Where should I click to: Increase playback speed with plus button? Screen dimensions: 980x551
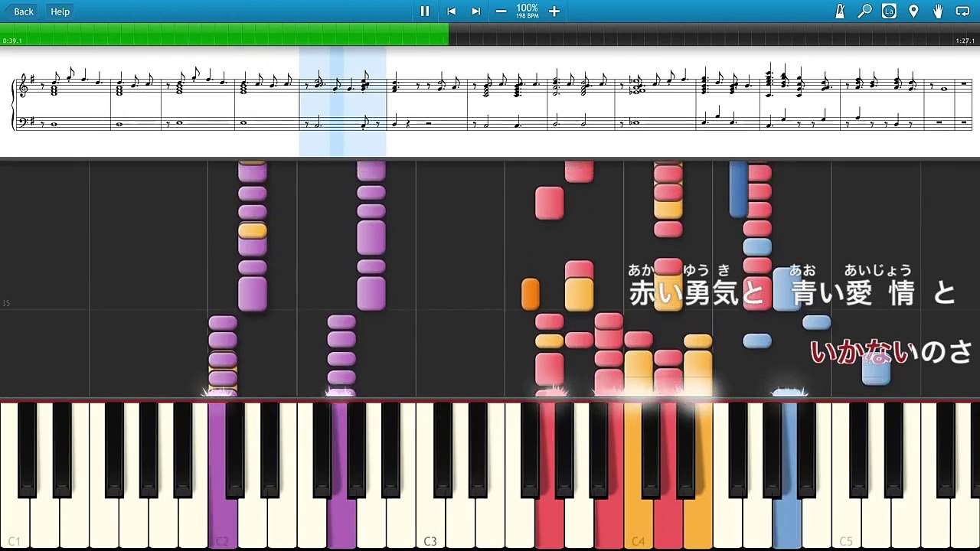pyautogui.click(x=554, y=11)
